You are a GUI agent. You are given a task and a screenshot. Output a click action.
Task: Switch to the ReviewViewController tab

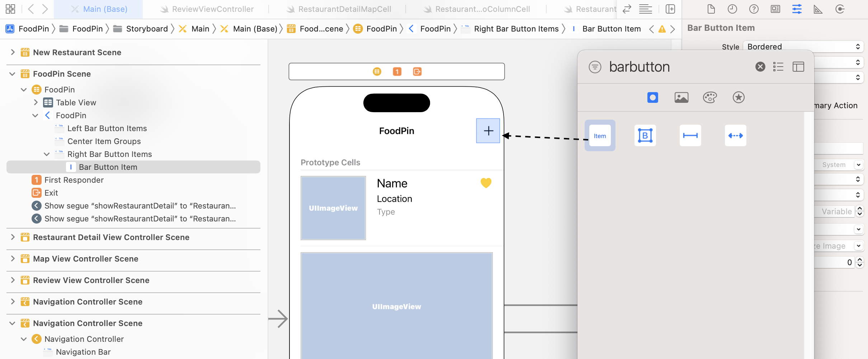click(x=212, y=9)
